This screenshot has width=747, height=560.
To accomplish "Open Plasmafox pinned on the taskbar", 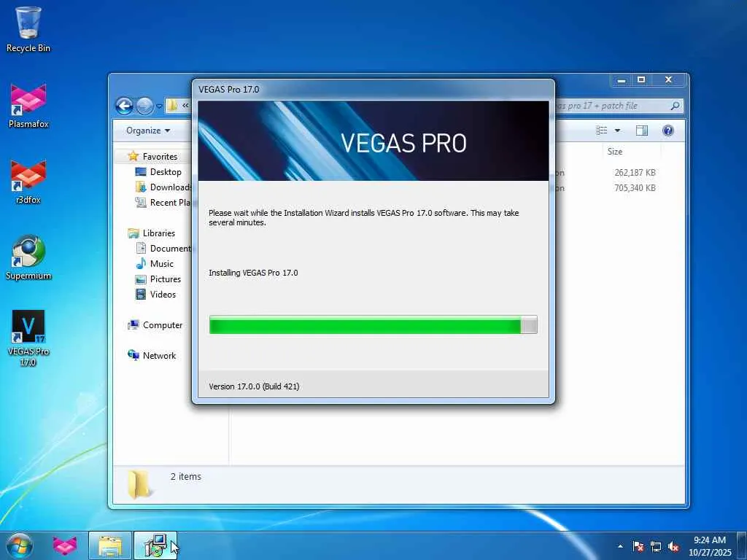I will [x=64, y=545].
